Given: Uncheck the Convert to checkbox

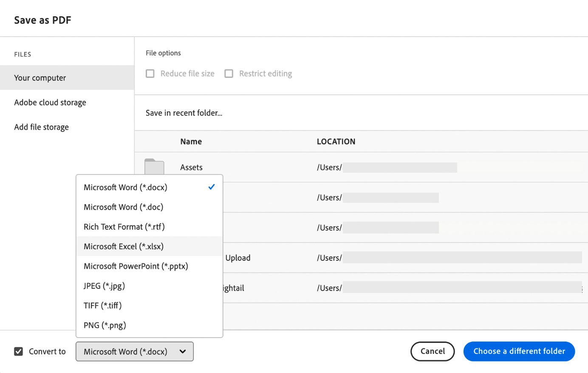Looking at the screenshot, I should 18,351.
